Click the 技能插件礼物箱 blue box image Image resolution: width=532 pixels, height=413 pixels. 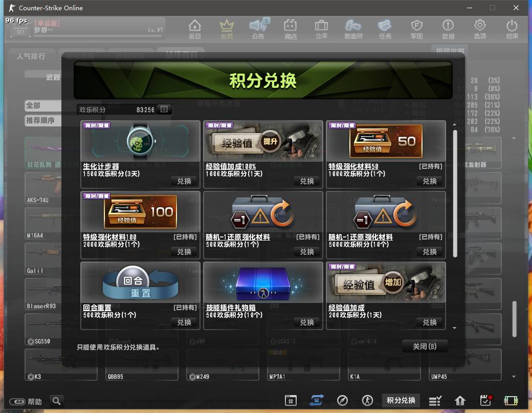point(263,282)
